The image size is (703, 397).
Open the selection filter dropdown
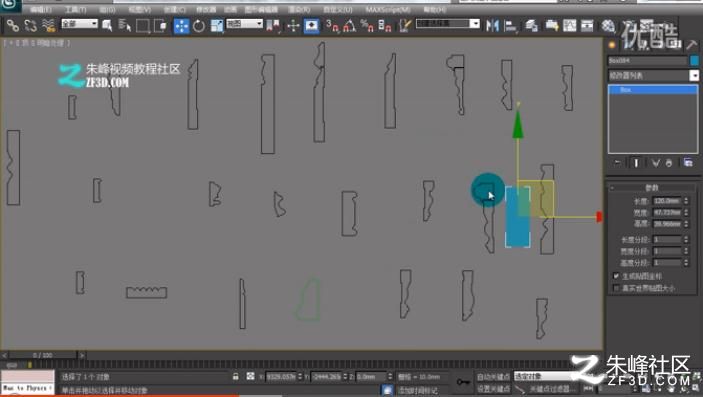(x=79, y=23)
